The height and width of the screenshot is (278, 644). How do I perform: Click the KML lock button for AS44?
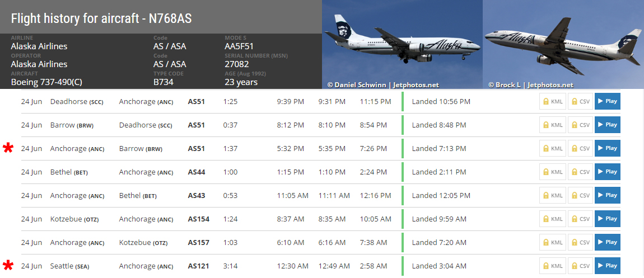point(552,172)
